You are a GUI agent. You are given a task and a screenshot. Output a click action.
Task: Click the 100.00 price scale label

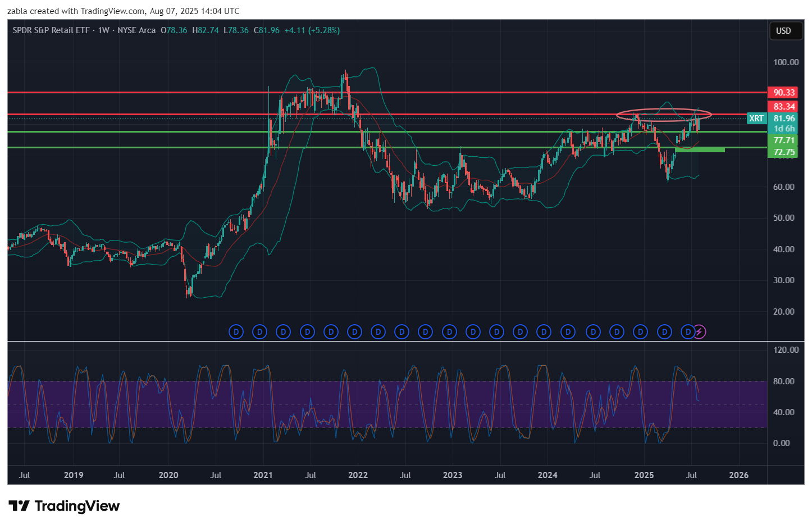786,62
